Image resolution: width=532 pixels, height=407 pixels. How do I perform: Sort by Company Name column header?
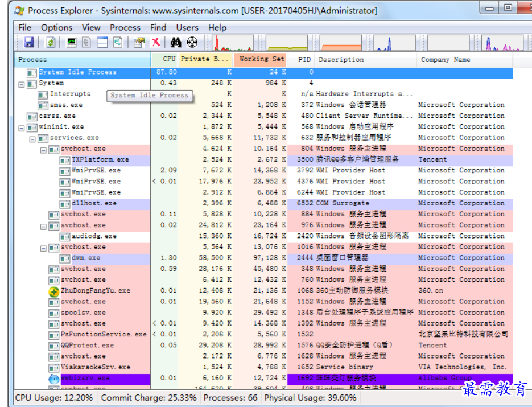pyautogui.click(x=465, y=59)
